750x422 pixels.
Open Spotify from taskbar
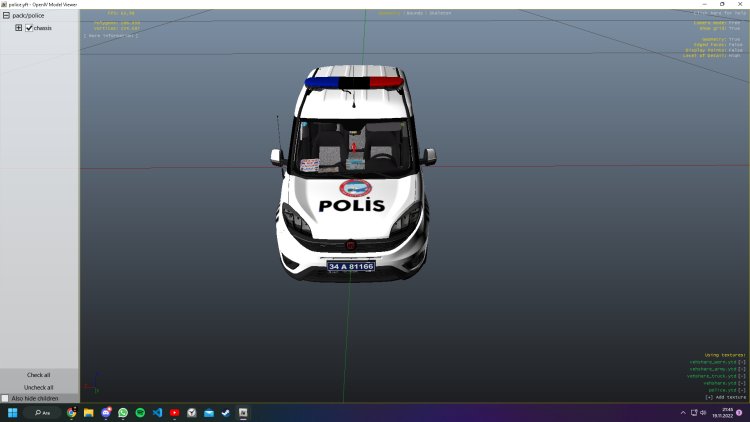click(x=140, y=412)
